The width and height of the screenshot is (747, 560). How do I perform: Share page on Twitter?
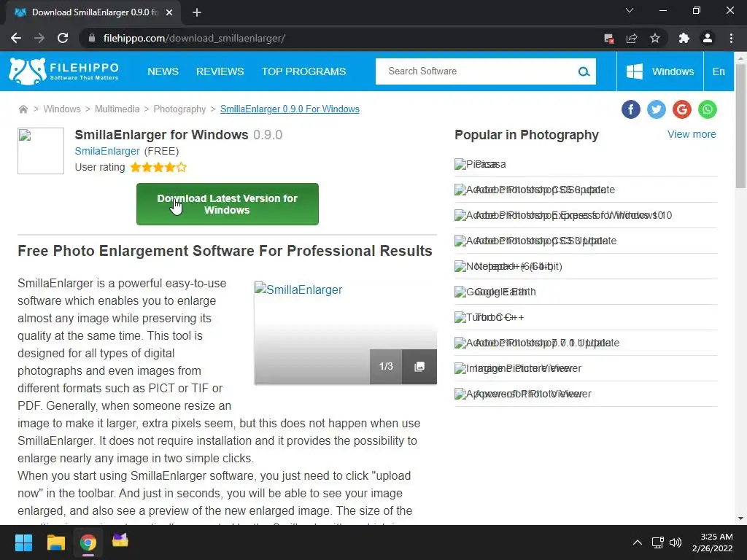656,109
